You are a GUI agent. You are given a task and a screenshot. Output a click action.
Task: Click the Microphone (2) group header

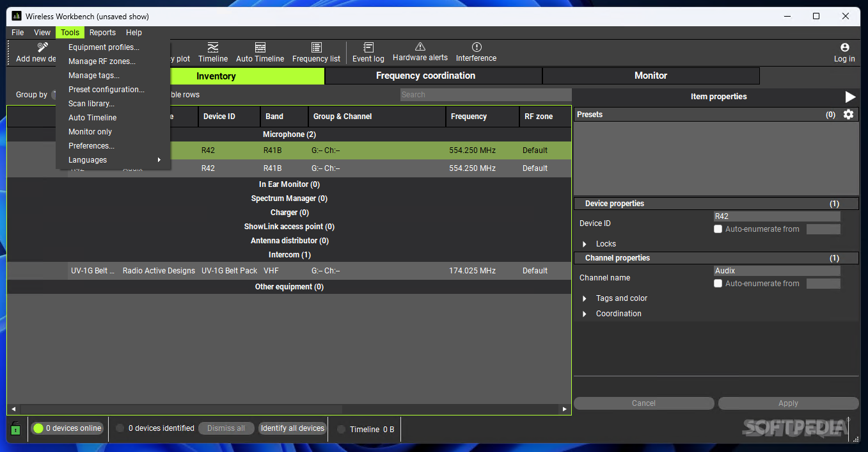pos(289,134)
